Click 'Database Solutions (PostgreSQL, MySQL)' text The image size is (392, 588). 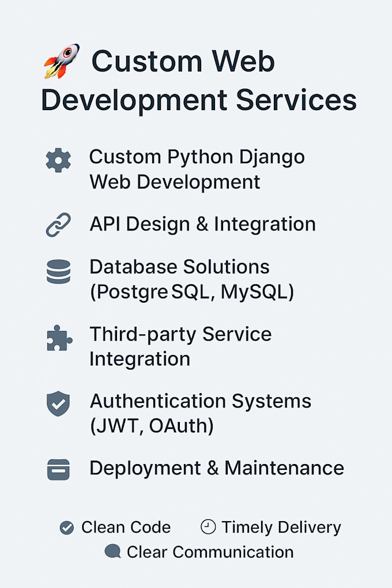(x=192, y=280)
